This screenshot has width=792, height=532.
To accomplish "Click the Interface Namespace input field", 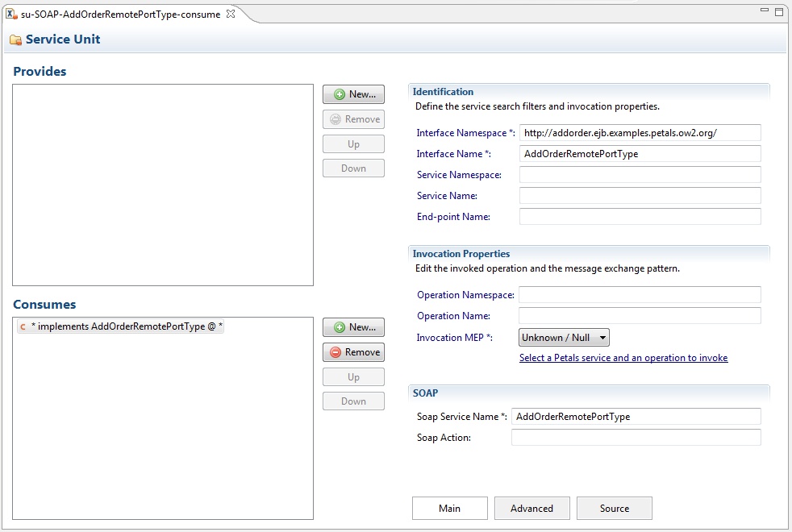I will pyautogui.click(x=640, y=133).
